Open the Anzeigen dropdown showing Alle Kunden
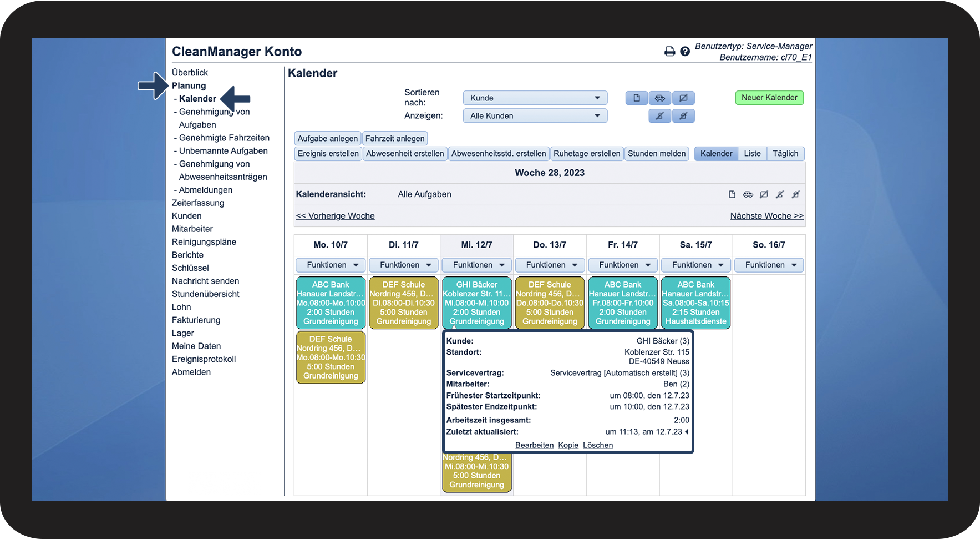The width and height of the screenshot is (980, 539). tap(535, 115)
